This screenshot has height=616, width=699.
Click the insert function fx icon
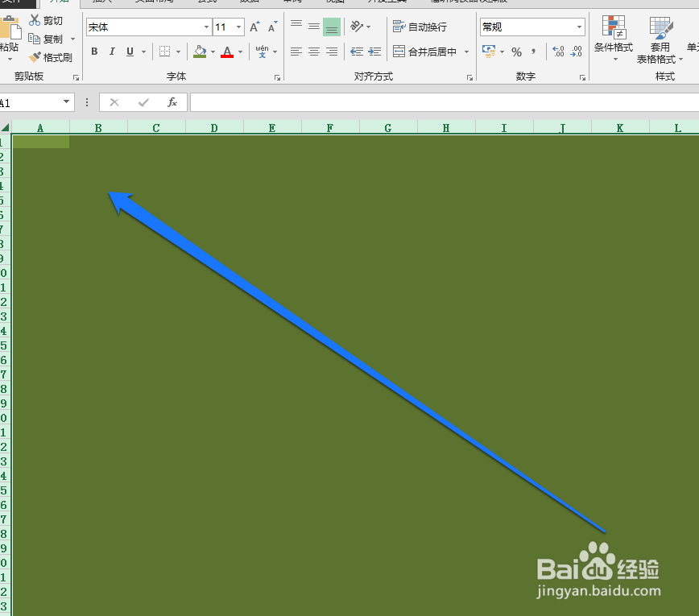(x=172, y=102)
